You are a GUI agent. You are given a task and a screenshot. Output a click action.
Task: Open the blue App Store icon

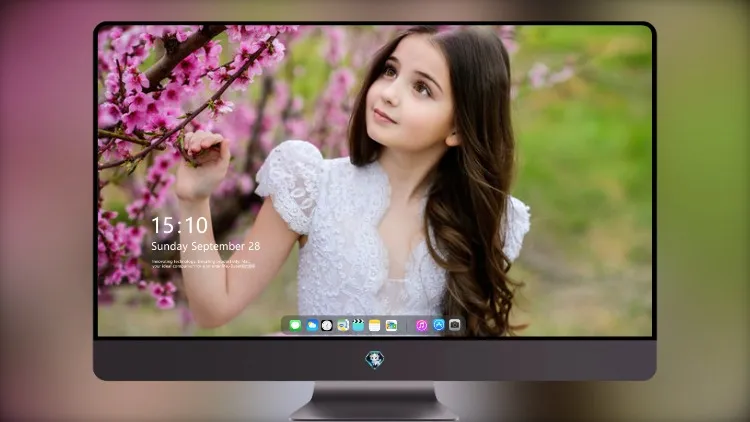click(x=439, y=325)
